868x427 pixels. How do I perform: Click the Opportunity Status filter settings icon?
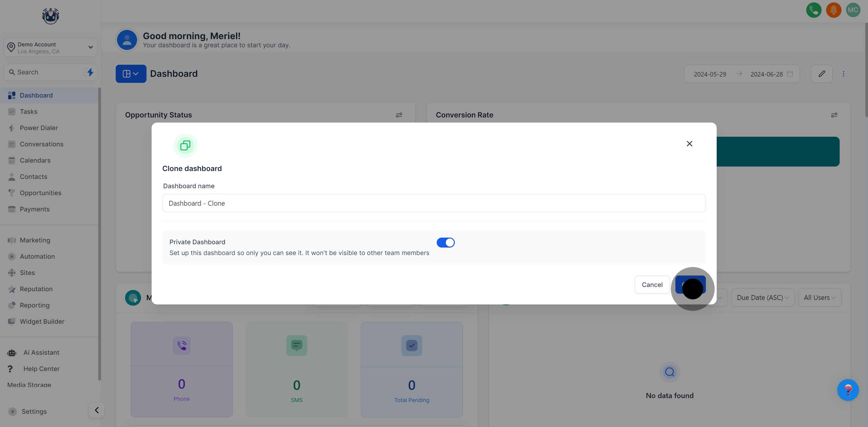click(x=399, y=115)
